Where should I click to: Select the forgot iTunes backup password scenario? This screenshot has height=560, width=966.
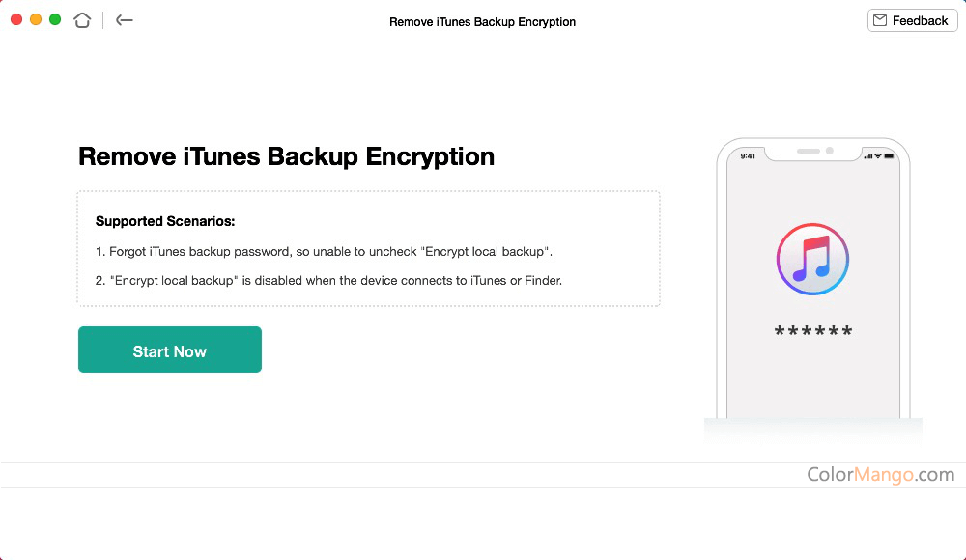(324, 251)
